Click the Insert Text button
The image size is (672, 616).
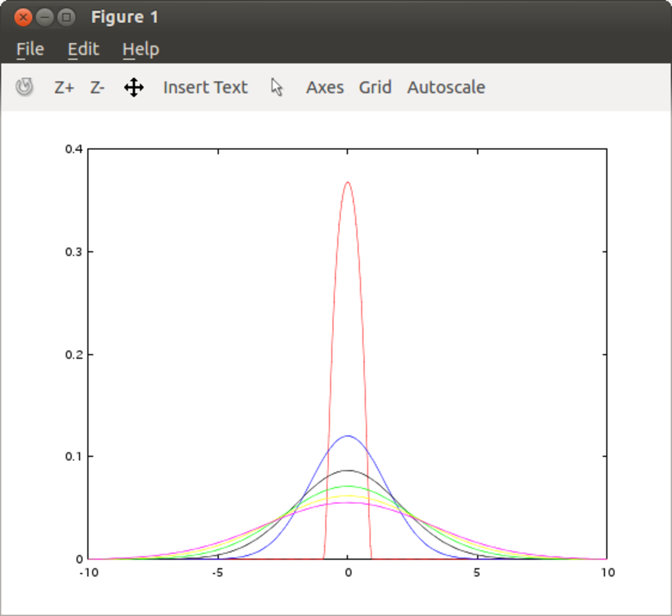pyautogui.click(x=205, y=87)
